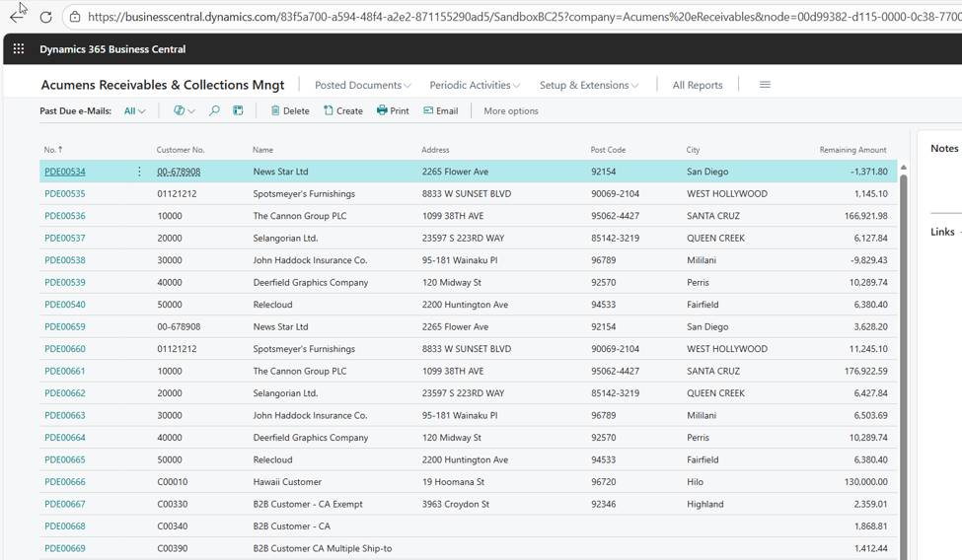
Task: Select post code 96720
Action: pyautogui.click(x=604, y=482)
